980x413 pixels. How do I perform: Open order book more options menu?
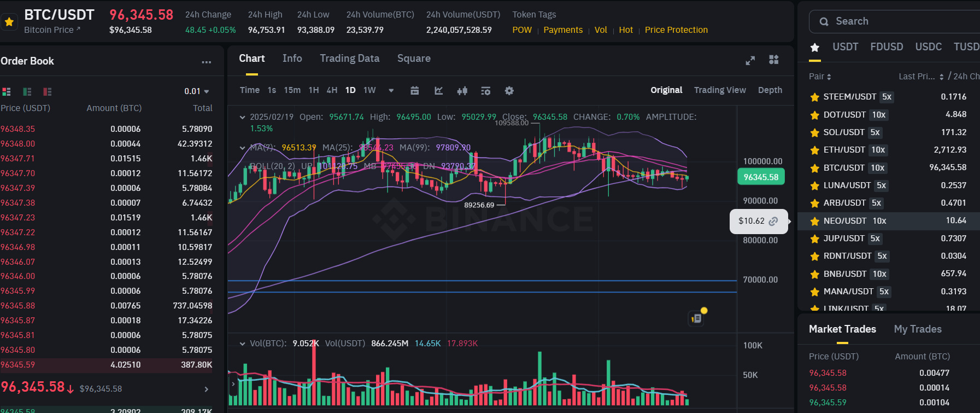(x=206, y=62)
